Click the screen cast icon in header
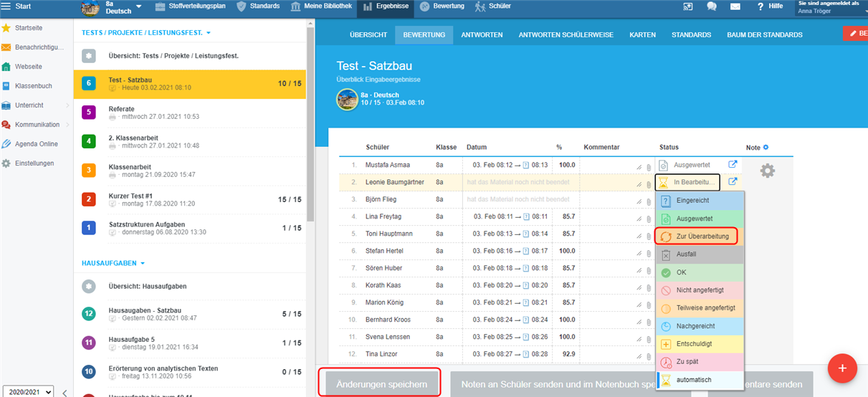Screen dimensions: 868x397 click(x=688, y=6)
